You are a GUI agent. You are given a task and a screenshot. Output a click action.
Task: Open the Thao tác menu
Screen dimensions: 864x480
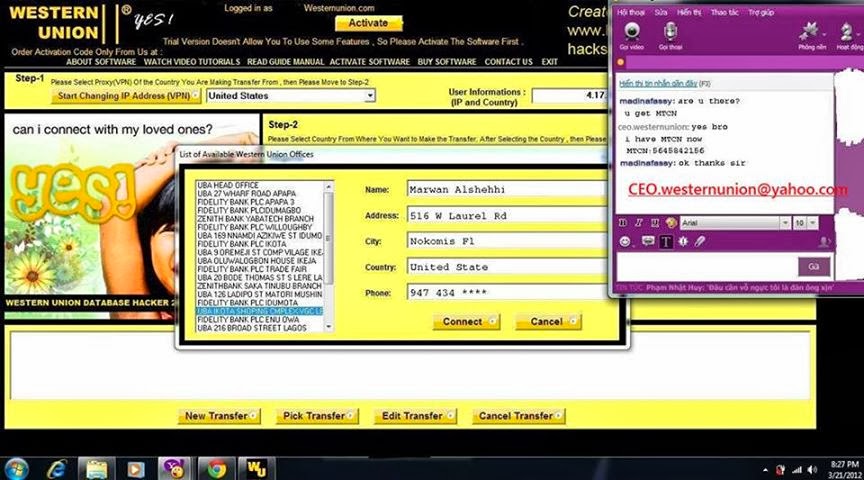725,12
